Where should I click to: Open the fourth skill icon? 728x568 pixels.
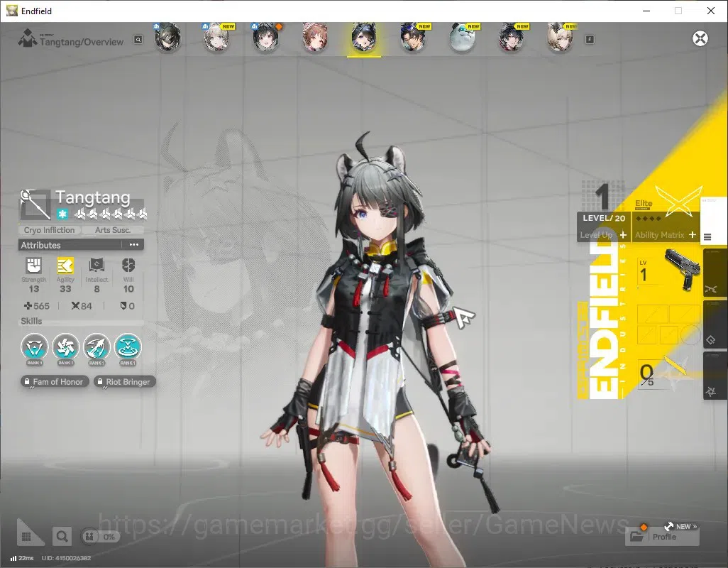coord(128,347)
